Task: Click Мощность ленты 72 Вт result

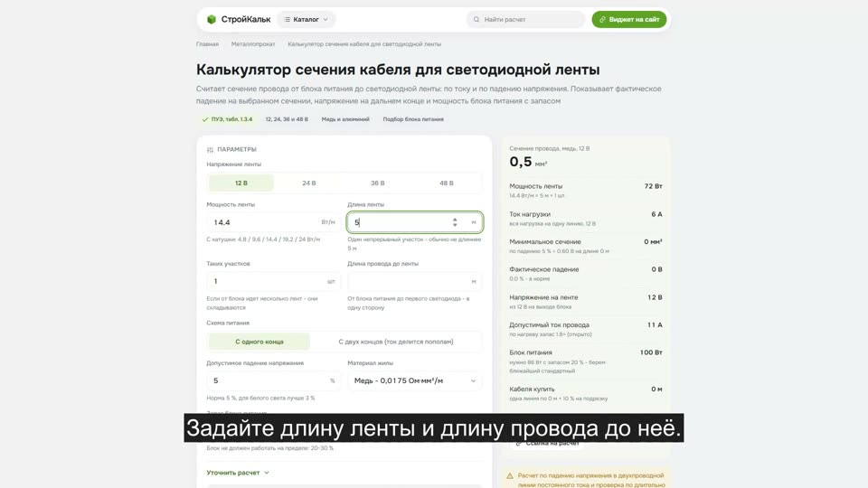Action: pyautogui.click(x=586, y=191)
